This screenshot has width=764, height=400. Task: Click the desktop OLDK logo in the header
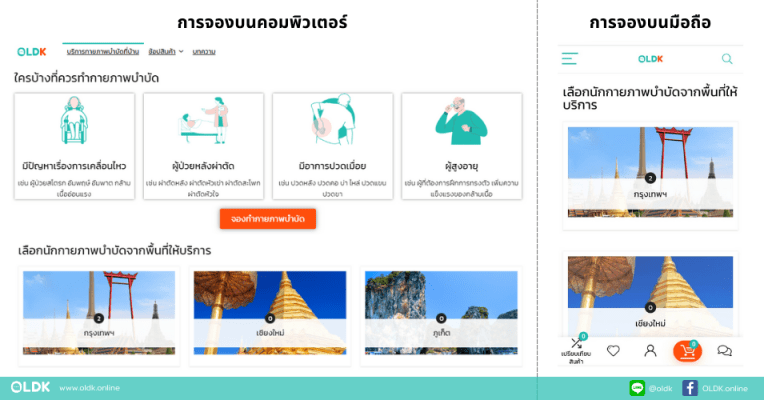point(32,52)
